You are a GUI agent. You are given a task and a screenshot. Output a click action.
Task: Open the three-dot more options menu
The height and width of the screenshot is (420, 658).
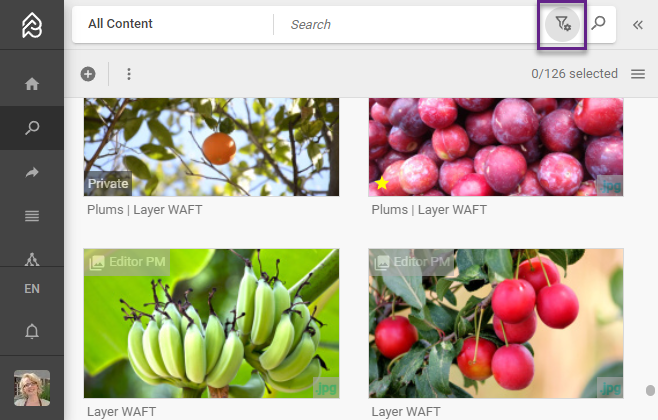click(x=129, y=74)
